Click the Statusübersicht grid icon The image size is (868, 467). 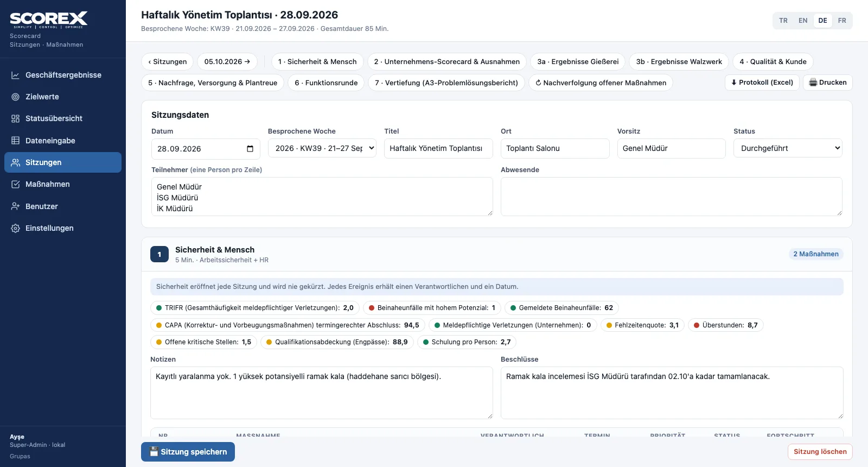[x=16, y=118]
